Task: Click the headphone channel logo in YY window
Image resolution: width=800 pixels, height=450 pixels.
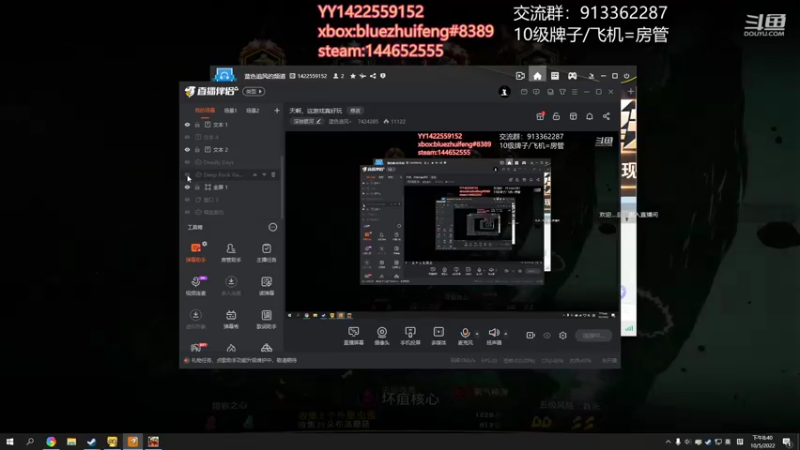Action: pos(224,74)
